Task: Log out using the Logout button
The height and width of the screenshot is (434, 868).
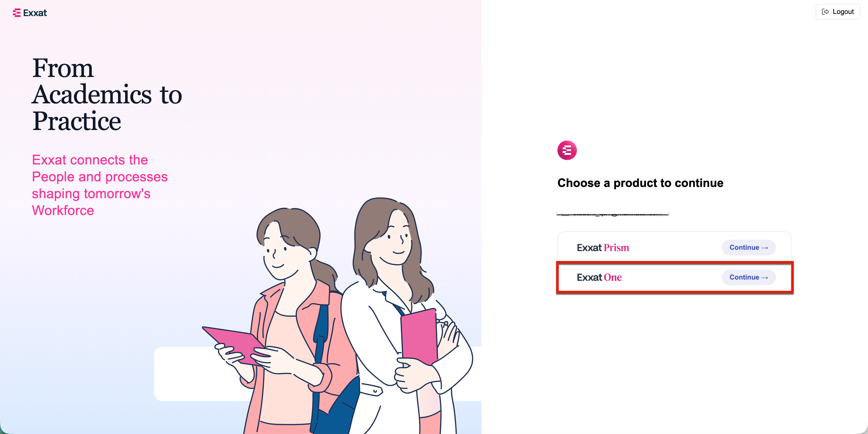Action: (838, 12)
